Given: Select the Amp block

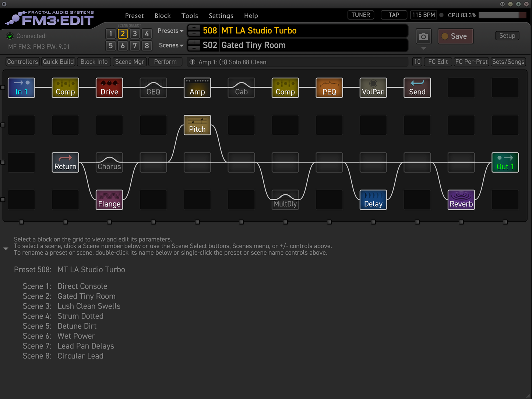Looking at the screenshot, I should [197, 88].
